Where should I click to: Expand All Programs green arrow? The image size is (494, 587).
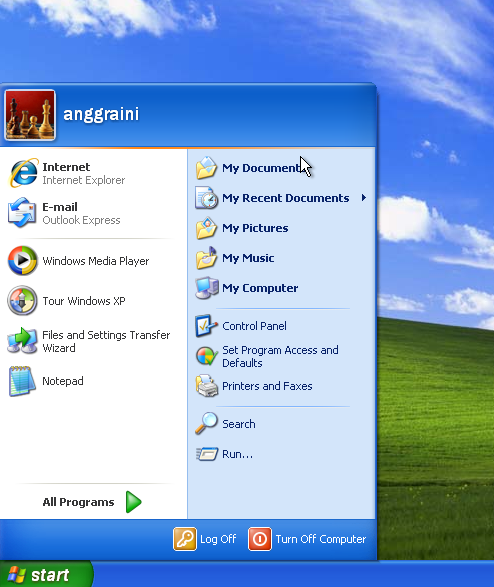click(x=134, y=502)
